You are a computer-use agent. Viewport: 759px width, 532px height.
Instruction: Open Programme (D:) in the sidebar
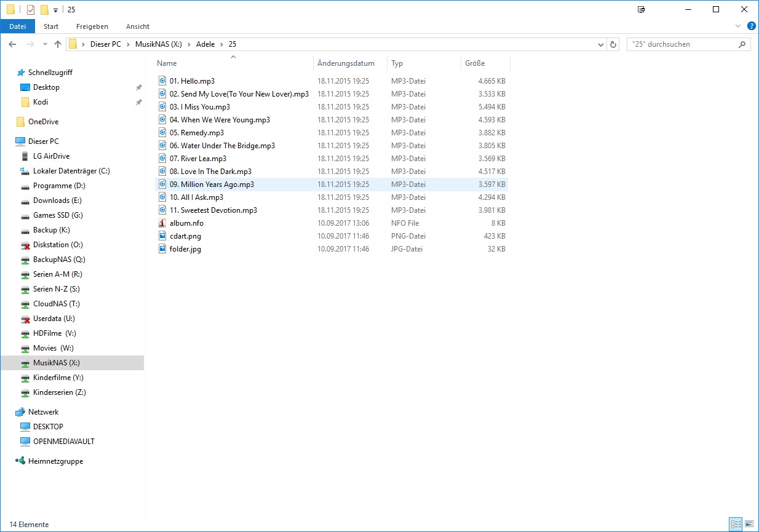pyautogui.click(x=59, y=186)
